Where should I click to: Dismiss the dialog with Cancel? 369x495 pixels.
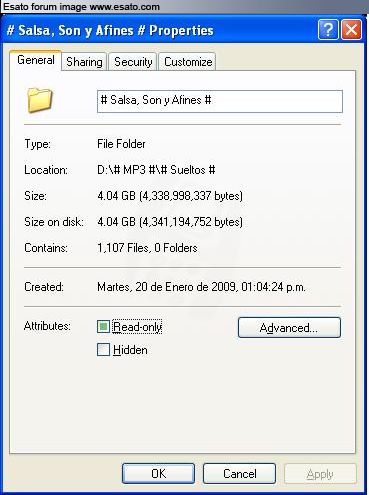[240, 473]
